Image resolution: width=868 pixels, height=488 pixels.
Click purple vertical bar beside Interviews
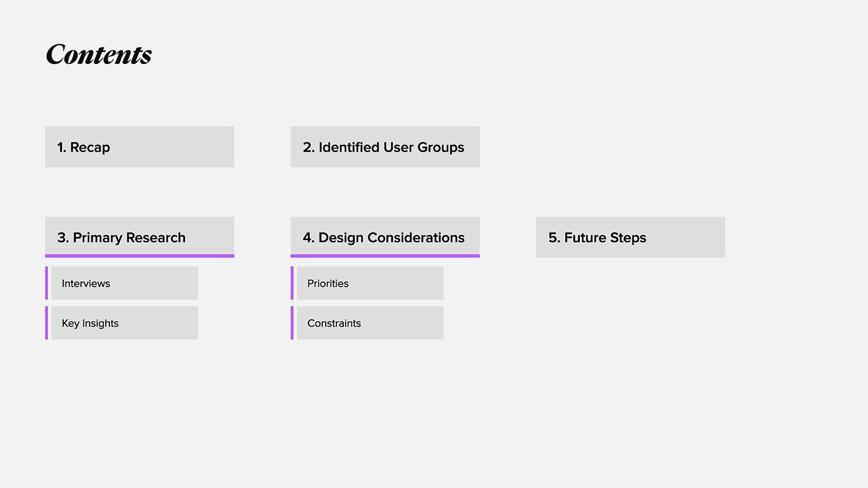(x=46, y=283)
